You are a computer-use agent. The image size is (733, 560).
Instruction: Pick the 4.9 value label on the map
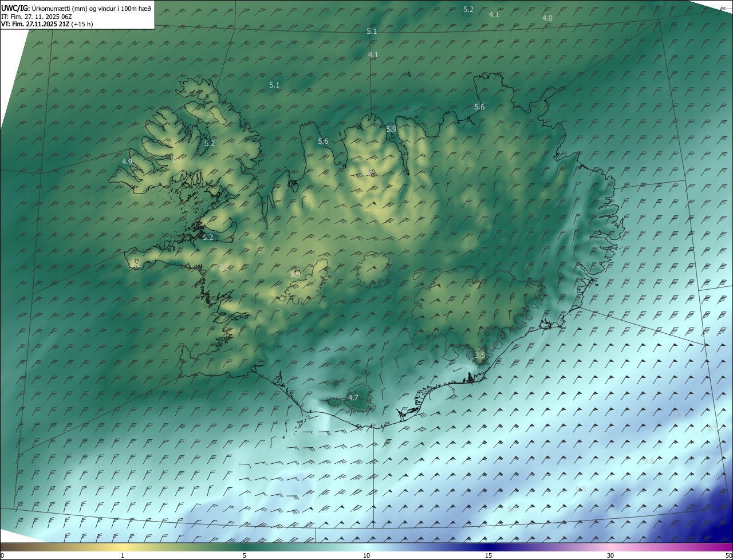coord(127,162)
